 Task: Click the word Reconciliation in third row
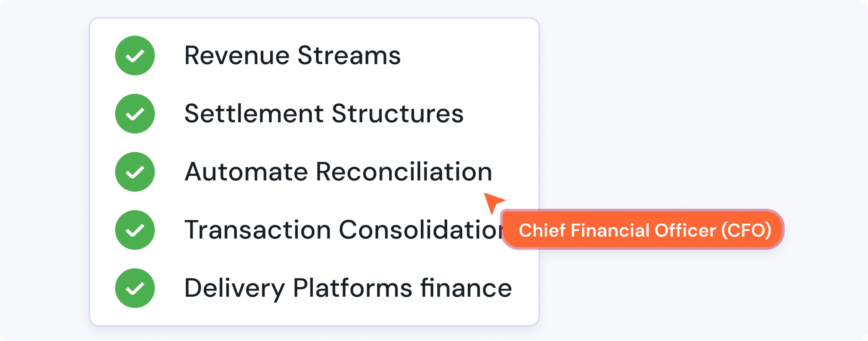pyautogui.click(x=404, y=172)
